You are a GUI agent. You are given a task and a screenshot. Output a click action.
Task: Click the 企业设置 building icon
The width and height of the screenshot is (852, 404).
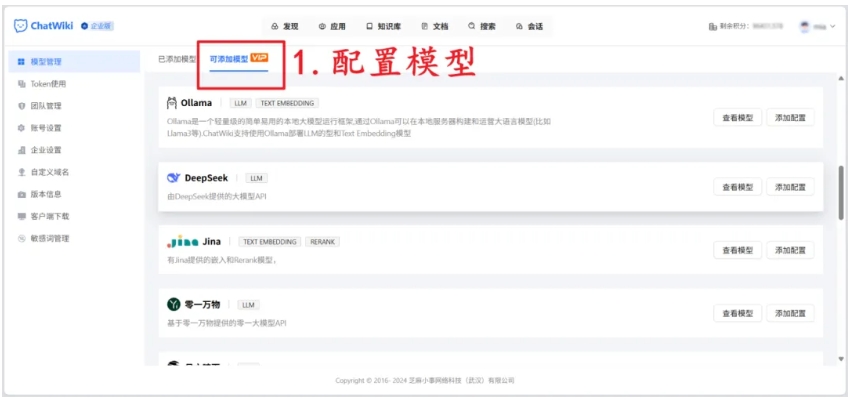[x=21, y=150]
